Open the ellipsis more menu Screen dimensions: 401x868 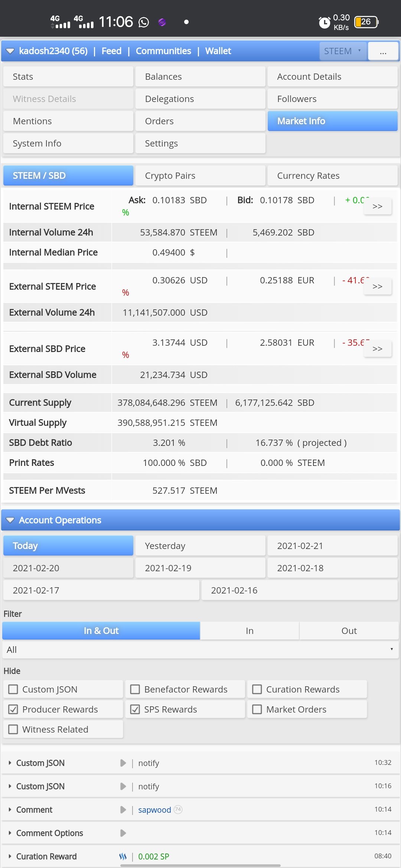[x=383, y=51]
